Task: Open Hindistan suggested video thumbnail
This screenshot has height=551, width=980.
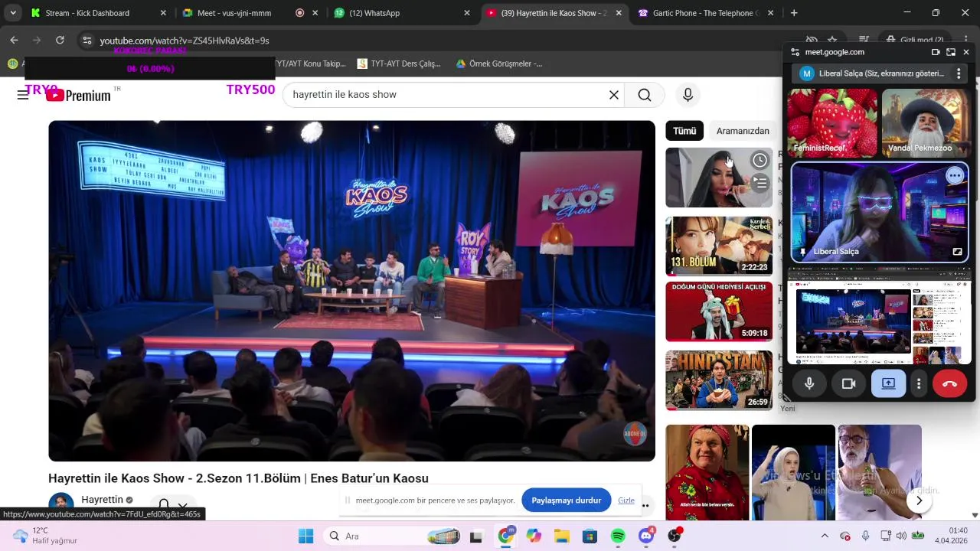Action: 719,380
